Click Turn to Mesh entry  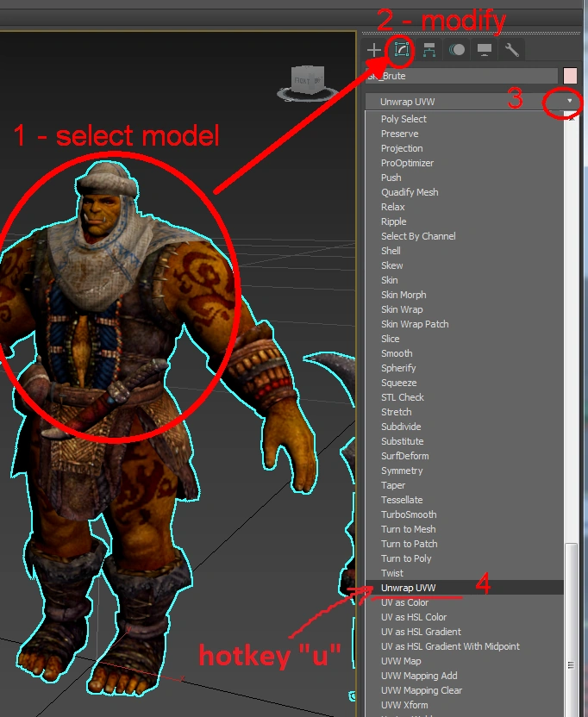click(x=408, y=528)
